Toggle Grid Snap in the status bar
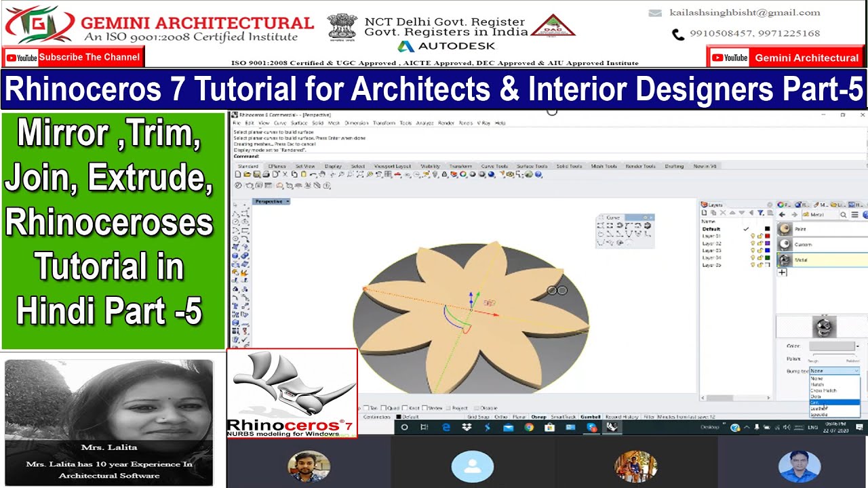The height and width of the screenshot is (488, 868). [x=479, y=417]
